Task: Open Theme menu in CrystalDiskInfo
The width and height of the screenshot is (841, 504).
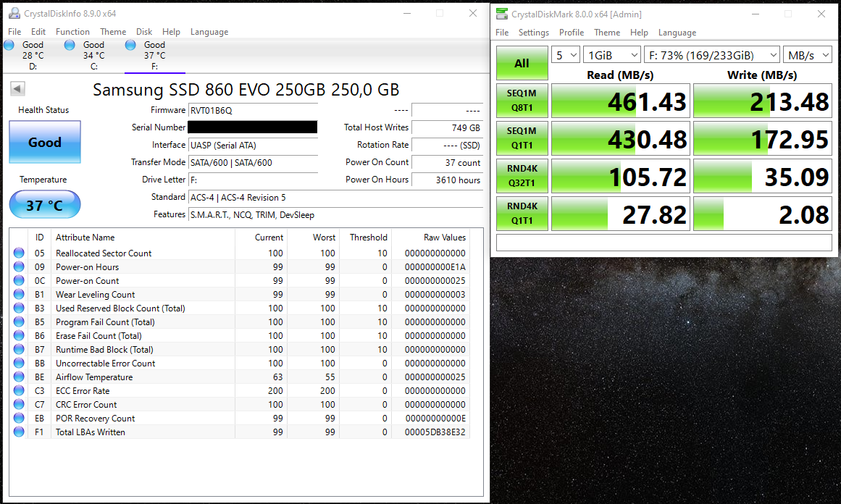Action: (x=113, y=32)
